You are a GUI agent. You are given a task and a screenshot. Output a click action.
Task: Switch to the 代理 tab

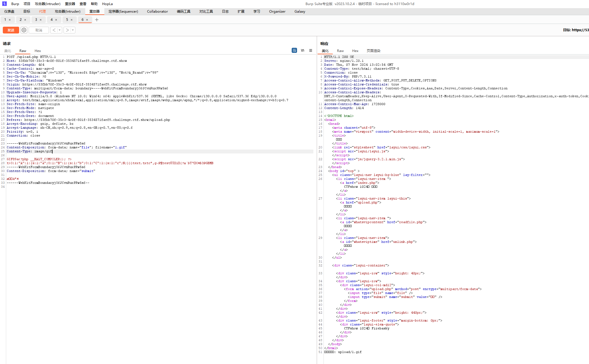pyautogui.click(x=42, y=12)
